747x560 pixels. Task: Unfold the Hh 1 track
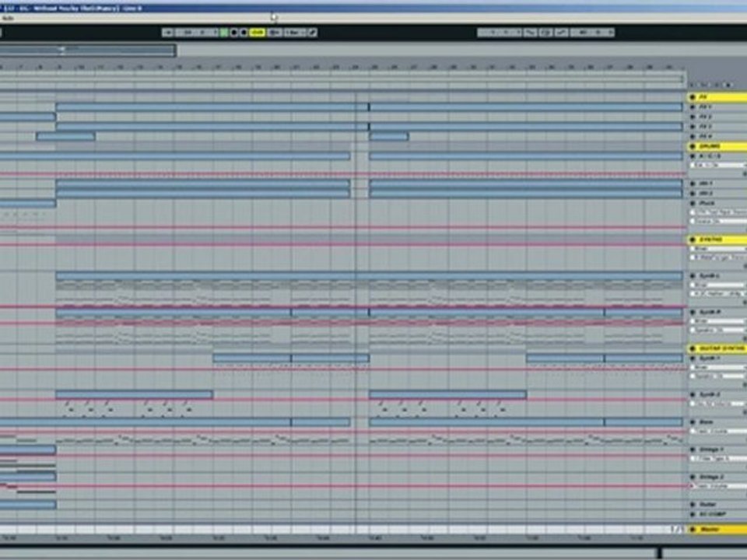693,184
